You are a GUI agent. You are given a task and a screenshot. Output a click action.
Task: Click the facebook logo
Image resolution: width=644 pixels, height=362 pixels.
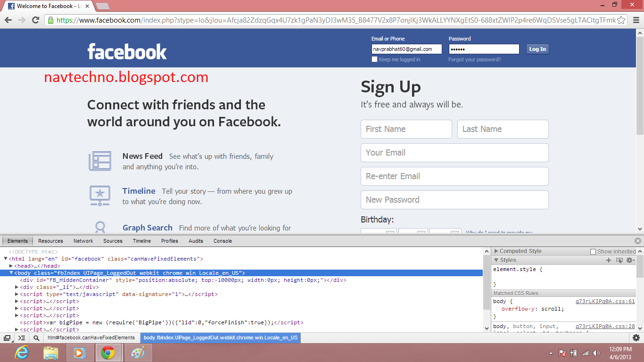click(x=127, y=51)
